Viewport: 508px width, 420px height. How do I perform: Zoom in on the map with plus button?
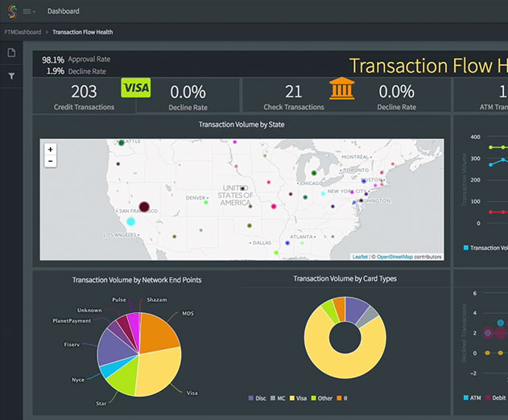click(x=50, y=150)
